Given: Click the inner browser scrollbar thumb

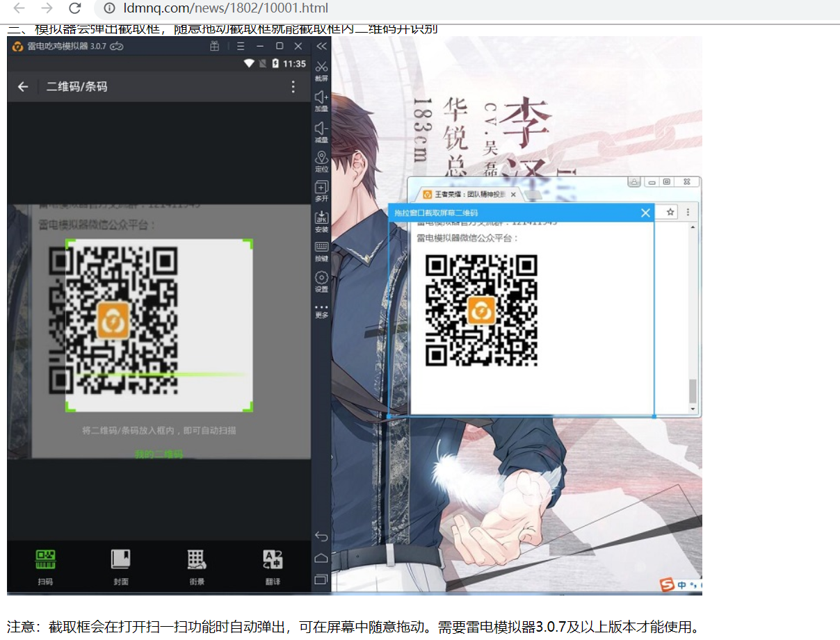Looking at the screenshot, I should tap(693, 391).
